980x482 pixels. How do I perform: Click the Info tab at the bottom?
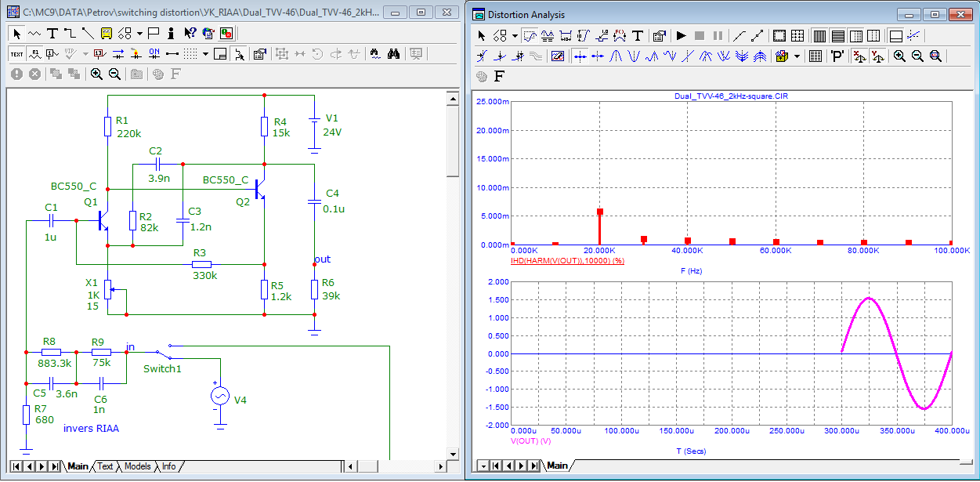click(x=168, y=466)
